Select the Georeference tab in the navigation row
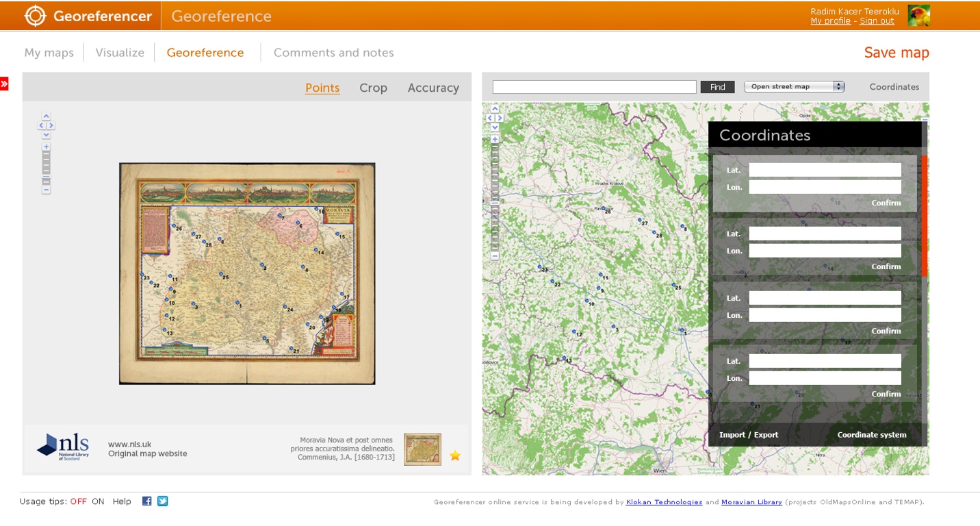The height and width of the screenshot is (526, 980). (205, 53)
